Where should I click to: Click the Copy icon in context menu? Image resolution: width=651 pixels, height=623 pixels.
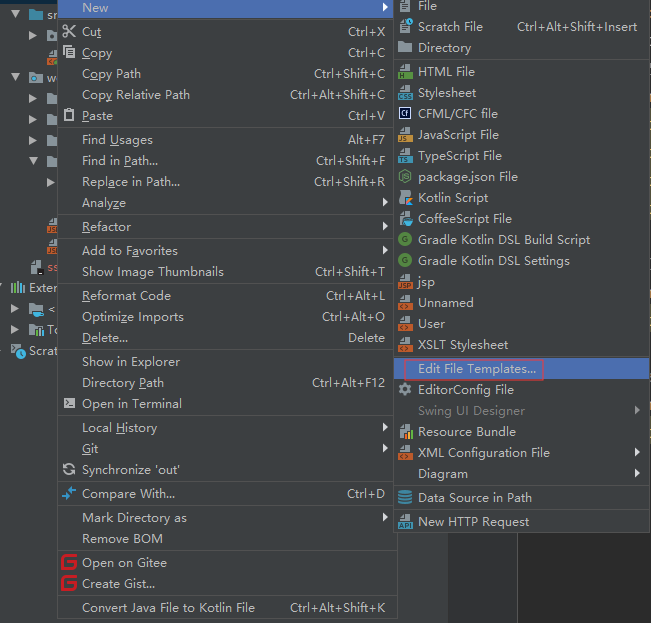(x=69, y=52)
